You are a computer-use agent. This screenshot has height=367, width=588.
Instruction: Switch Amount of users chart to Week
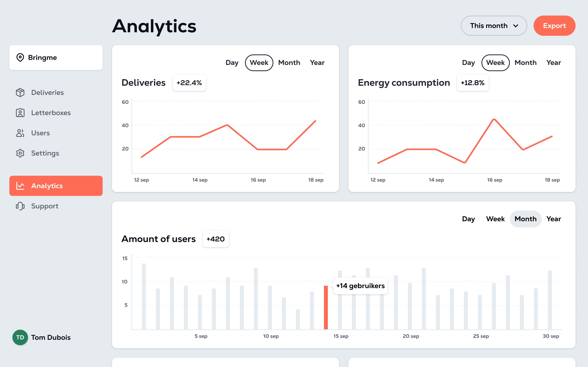click(495, 219)
